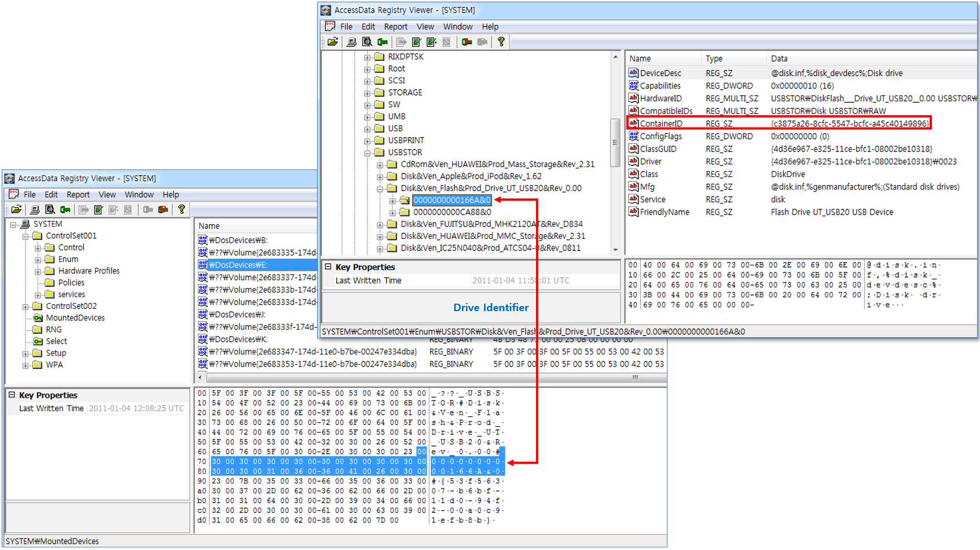The height and width of the screenshot is (550, 980).
Task: Expand the WPA tree node
Action: tap(25, 365)
